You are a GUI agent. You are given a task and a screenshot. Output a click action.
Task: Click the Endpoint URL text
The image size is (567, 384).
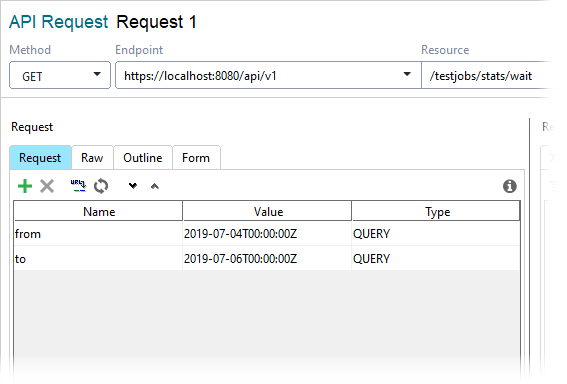200,76
